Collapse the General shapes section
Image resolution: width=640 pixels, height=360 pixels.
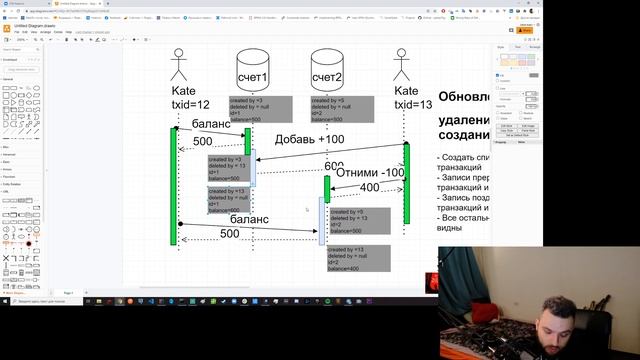[8, 79]
